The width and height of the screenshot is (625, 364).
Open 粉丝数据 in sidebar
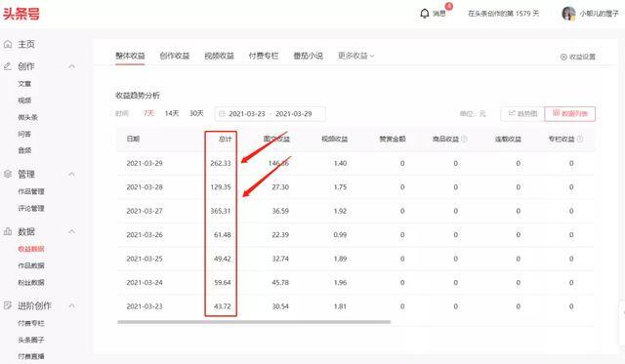[31, 282]
